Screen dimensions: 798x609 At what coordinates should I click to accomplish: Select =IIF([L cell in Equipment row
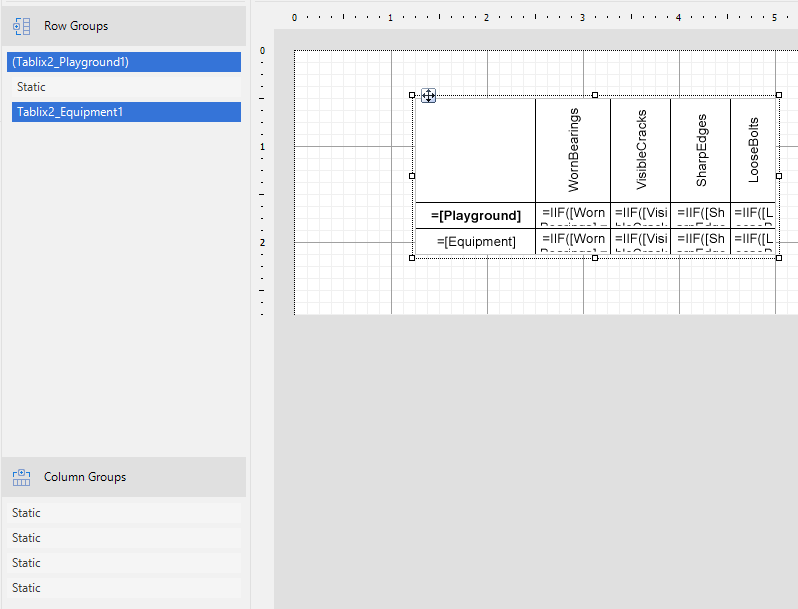[x=753, y=242]
